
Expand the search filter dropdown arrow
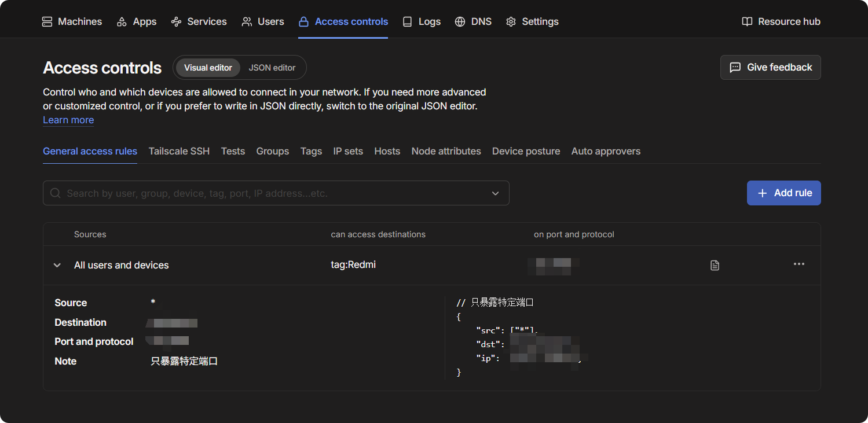click(x=495, y=193)
